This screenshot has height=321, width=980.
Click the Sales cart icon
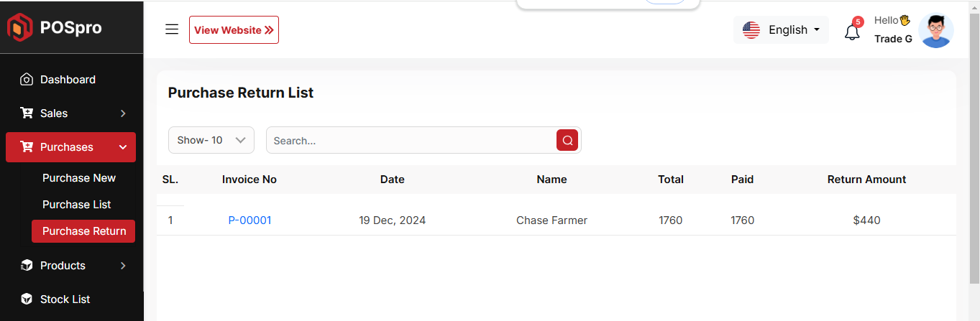(27, 113)
